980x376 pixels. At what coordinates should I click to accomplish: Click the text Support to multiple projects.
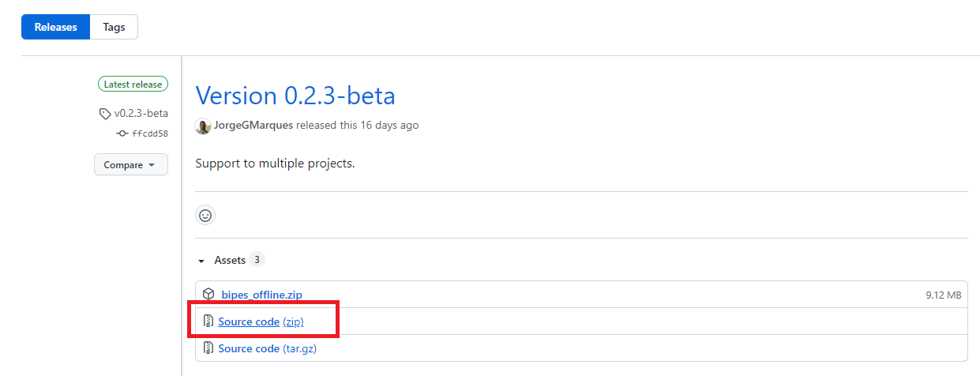tap(276, 164)
